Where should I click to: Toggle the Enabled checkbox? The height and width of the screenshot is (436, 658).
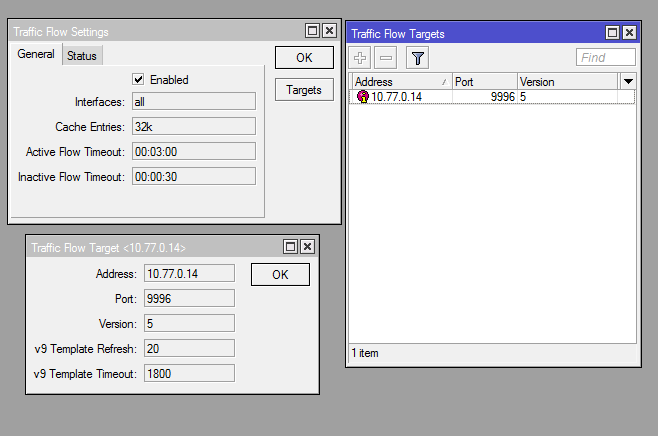point(138,79)
